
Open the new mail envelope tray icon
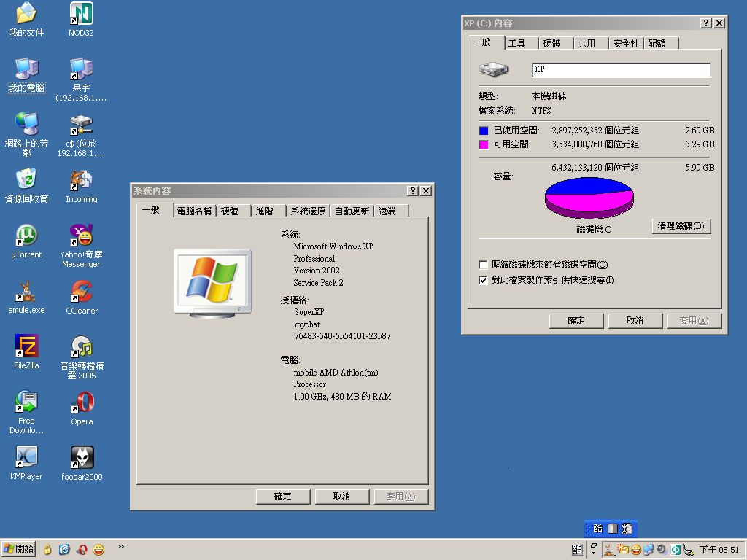point(623,550)
